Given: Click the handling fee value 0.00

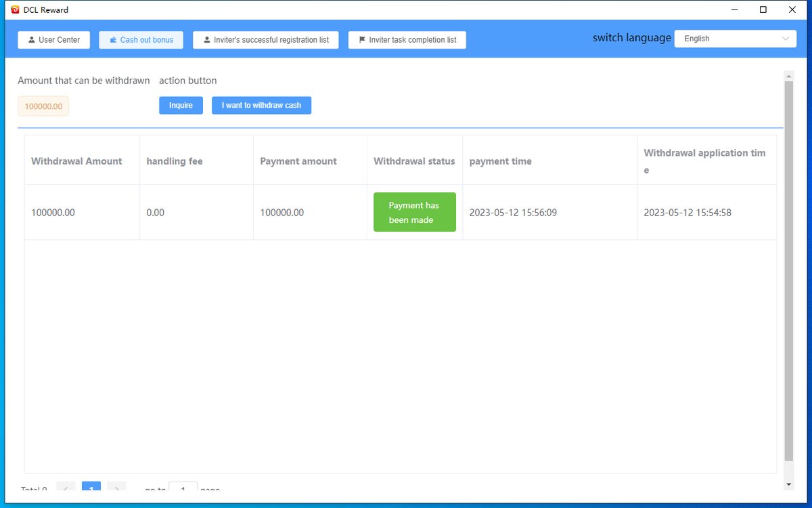Looking at the screenshot, I should click(x=156, y=213).
